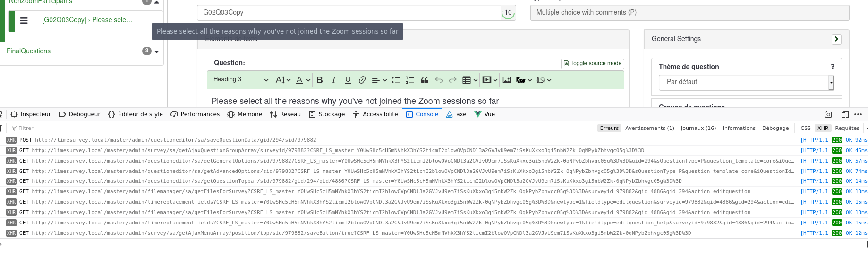The width and height of the screenshot is (868, 266).
Task: Open the Mémoire tab
Action: (x=245, y=114)
